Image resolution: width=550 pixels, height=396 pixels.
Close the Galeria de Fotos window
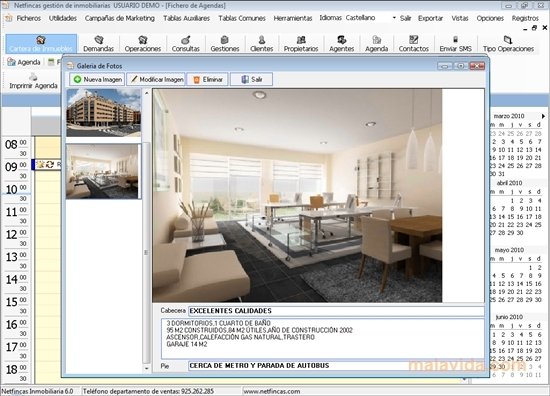pos(477,66)
